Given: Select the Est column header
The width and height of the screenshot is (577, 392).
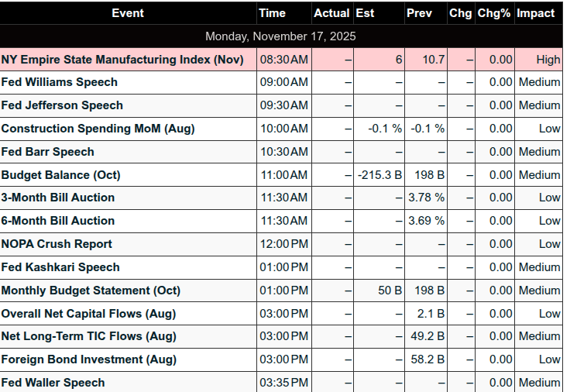Looking at the screenshot, I should tap(364, 13).
